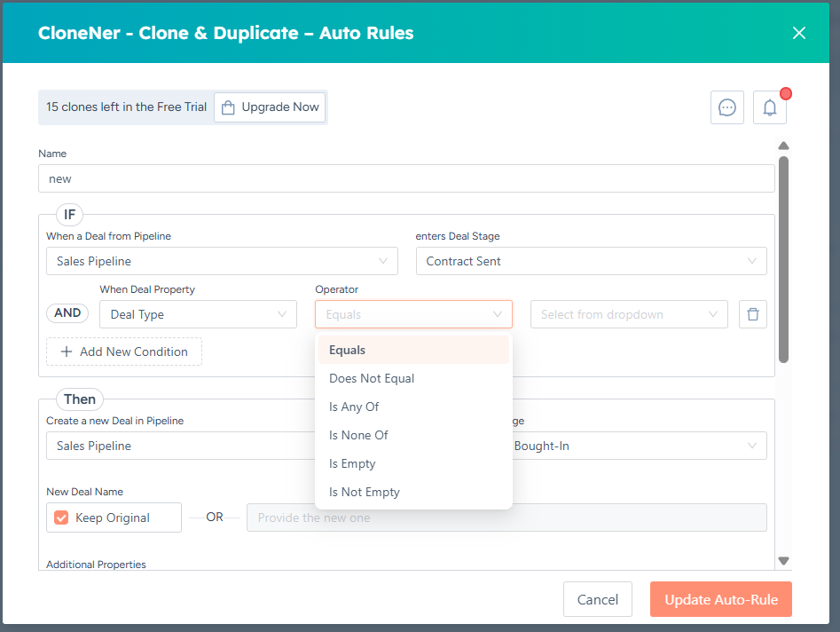Click the IF section label
The width and height of the screenshot is (840, 632).
[70, 215]
